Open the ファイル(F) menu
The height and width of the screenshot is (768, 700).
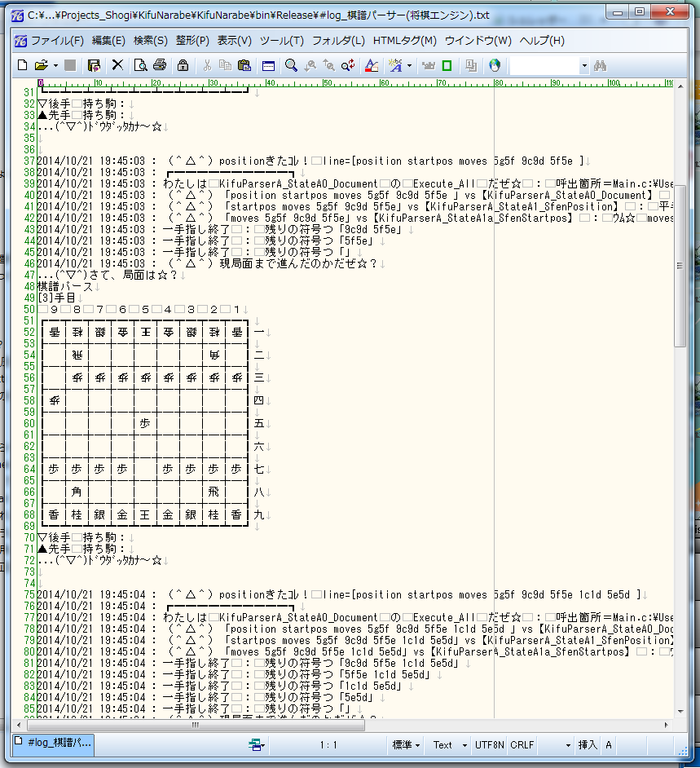point(57,41)
